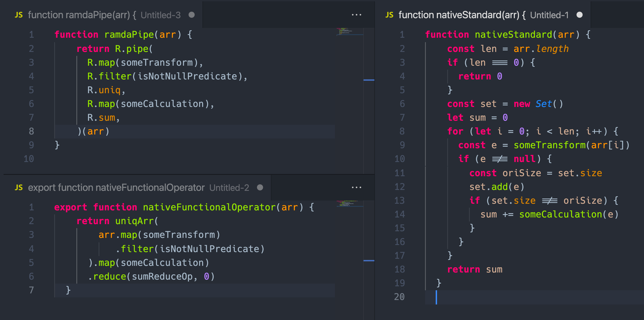Click the return sum statement on line 18
The width and height of the screenshot is (644, 320).
475,269
